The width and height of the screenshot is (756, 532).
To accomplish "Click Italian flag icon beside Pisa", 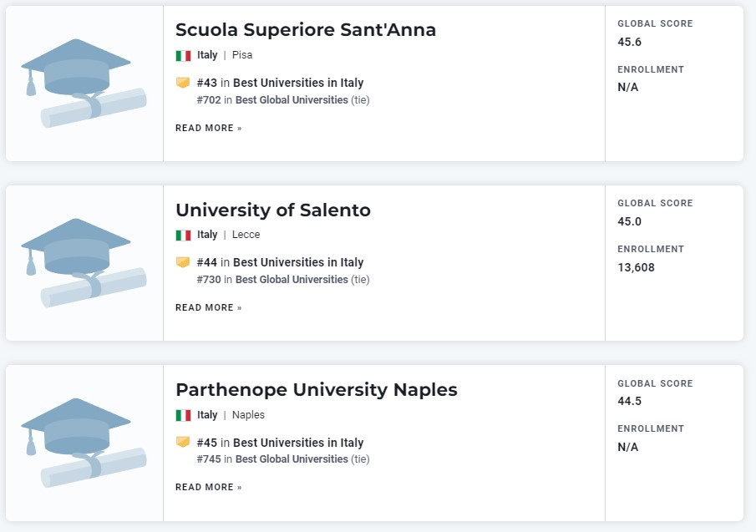I will tap(183, 55).
